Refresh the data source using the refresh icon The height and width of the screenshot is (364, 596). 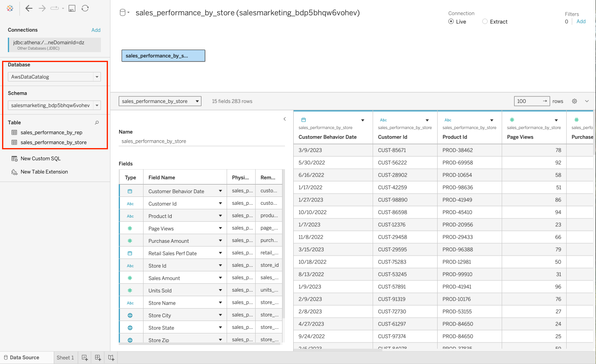[85, 8]
